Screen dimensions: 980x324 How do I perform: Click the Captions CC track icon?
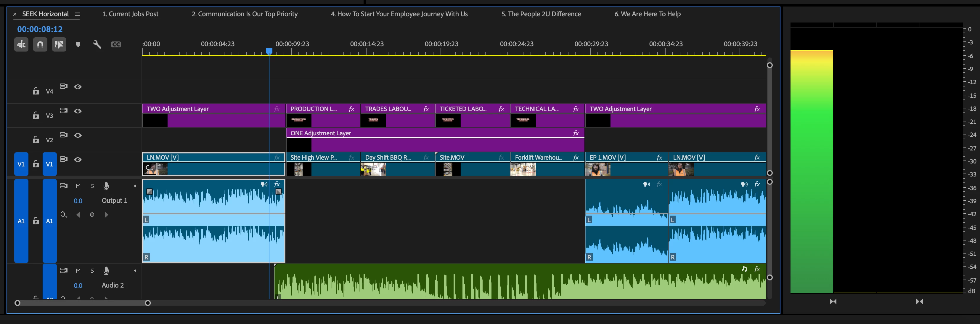tap(116, 44)
